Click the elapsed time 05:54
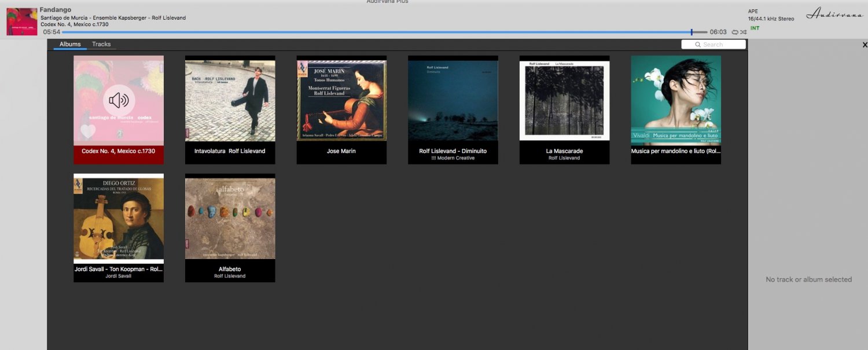Screen dimensions: 868x350 52,32
